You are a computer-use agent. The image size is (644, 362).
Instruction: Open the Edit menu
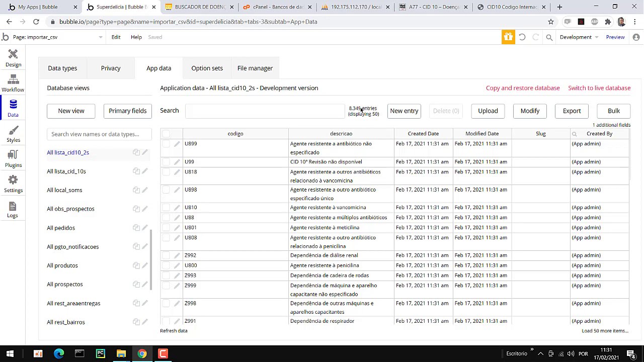click(x=116, y=37)
